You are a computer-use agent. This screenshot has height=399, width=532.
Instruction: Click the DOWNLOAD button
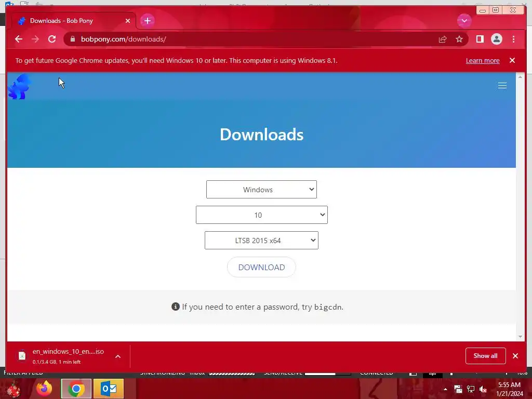[x=261, y=267]
